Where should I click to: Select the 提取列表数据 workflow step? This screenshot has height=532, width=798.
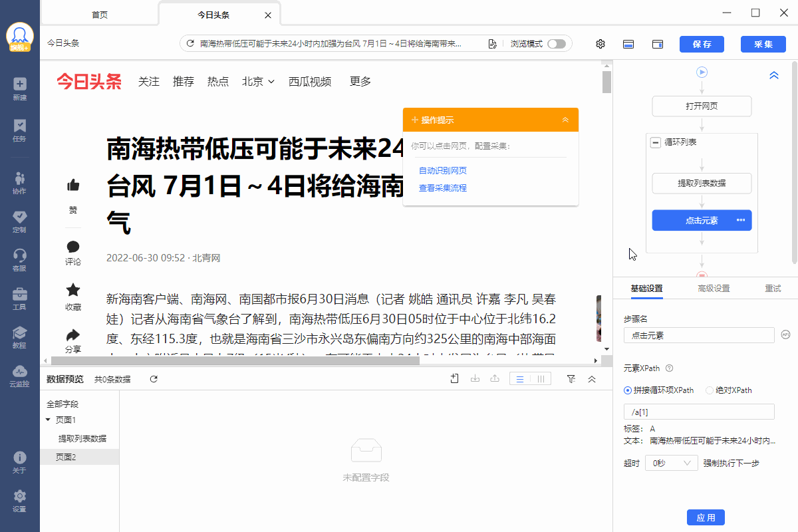tap(702, 184)
